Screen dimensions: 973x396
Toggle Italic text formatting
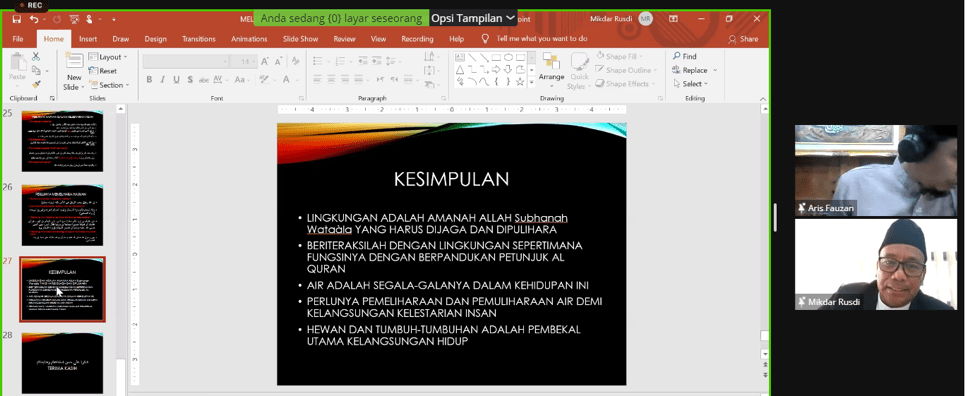(163, 79)
